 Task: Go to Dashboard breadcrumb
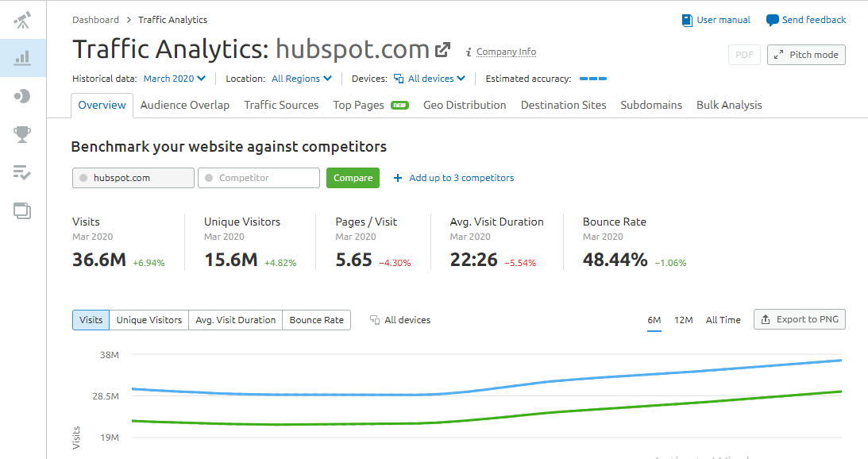pyautogui.click(x=96, y=20)
